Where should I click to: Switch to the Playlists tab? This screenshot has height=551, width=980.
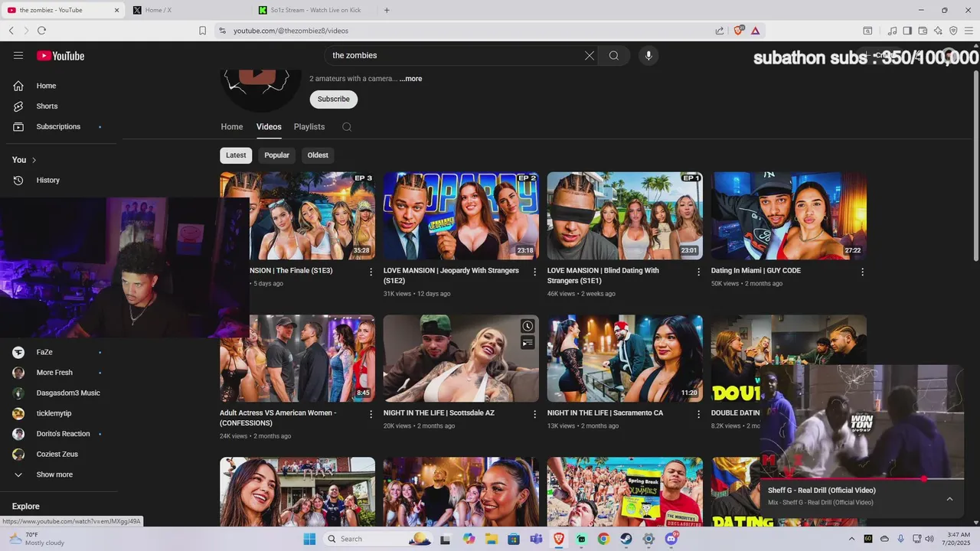309,127
